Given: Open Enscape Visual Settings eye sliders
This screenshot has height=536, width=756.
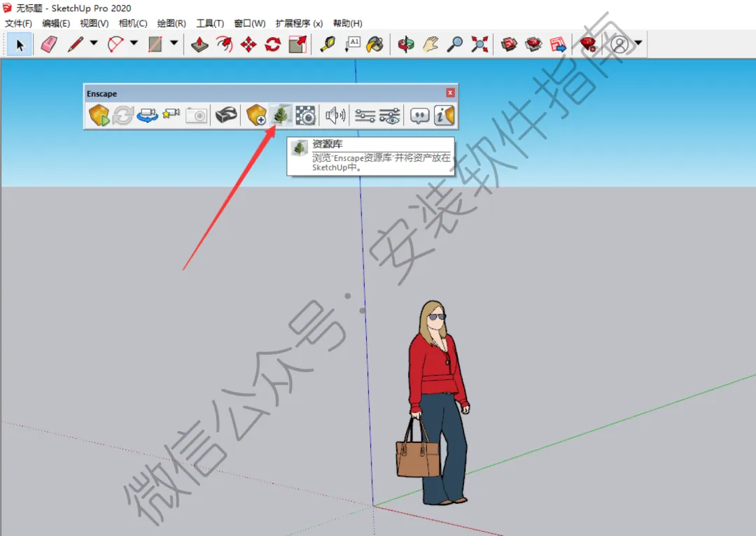Looking at the screenshot, I should 390,115.
